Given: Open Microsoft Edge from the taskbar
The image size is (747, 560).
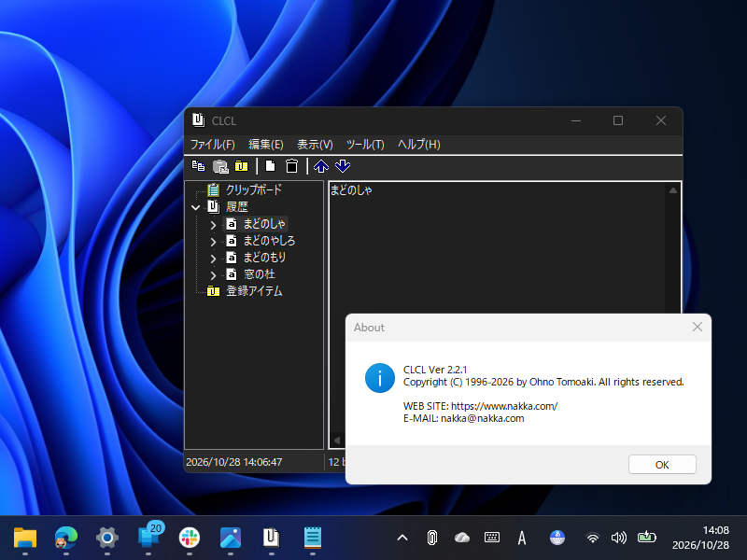Looking at the screenshot, I should (65, 538).
